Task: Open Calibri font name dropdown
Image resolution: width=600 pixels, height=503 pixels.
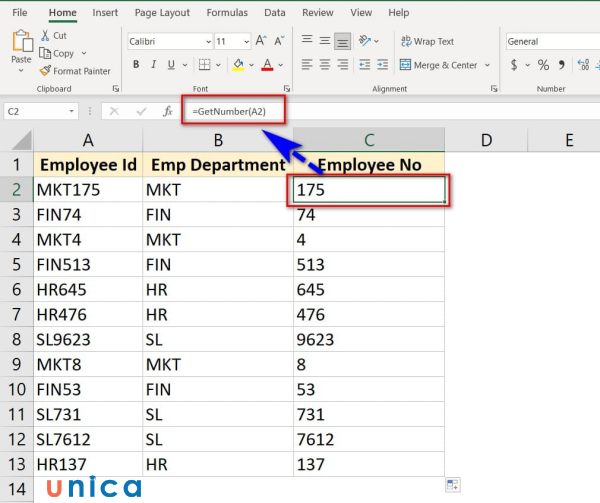Action: point(209,41)
